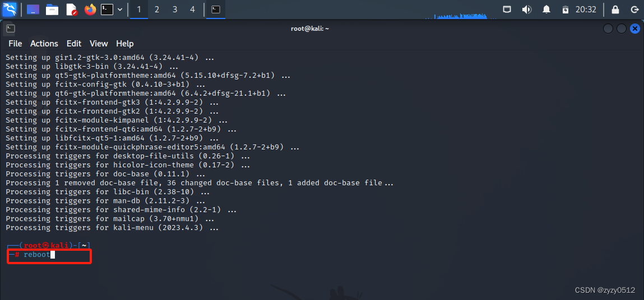Click the 'Processing triggers for desktop-file-utils' line
The height and width of the screenshot is (300, 644).
click(128, 156)
